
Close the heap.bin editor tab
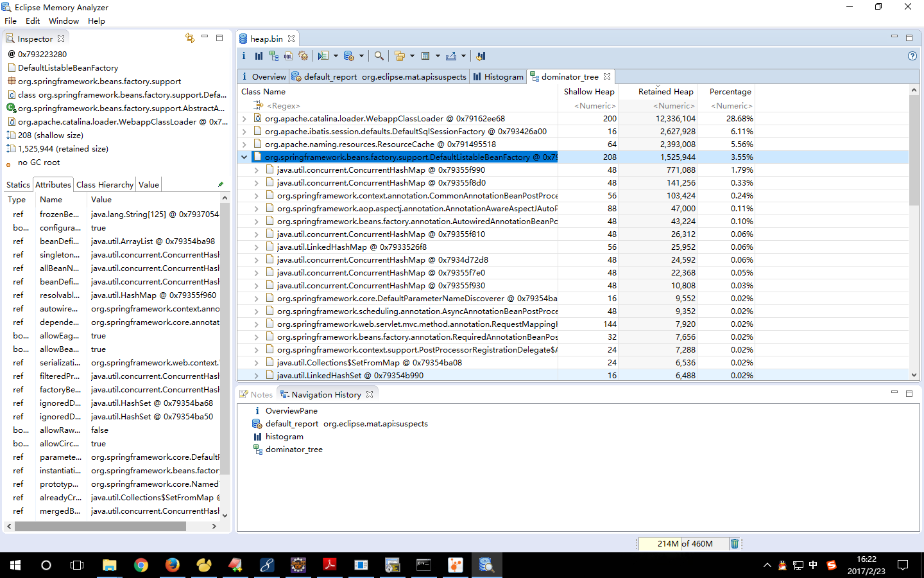pos(291,39)
